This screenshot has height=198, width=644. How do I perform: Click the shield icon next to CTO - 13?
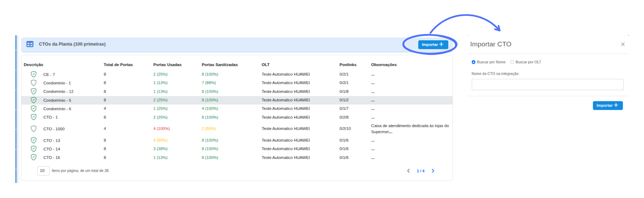click(33, 140)
